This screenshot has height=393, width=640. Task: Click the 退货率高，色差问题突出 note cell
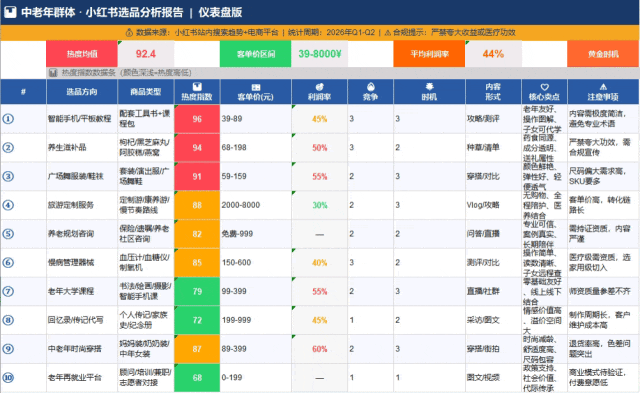(603, 349)
